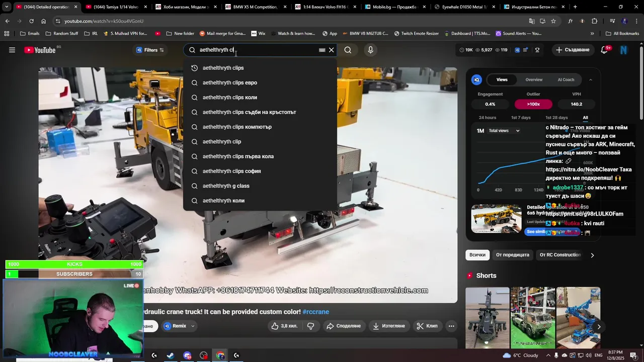This screenshot has width=644, height=362.
Task: Open Discord from the taskbar
Action: (x=187, y=355)
